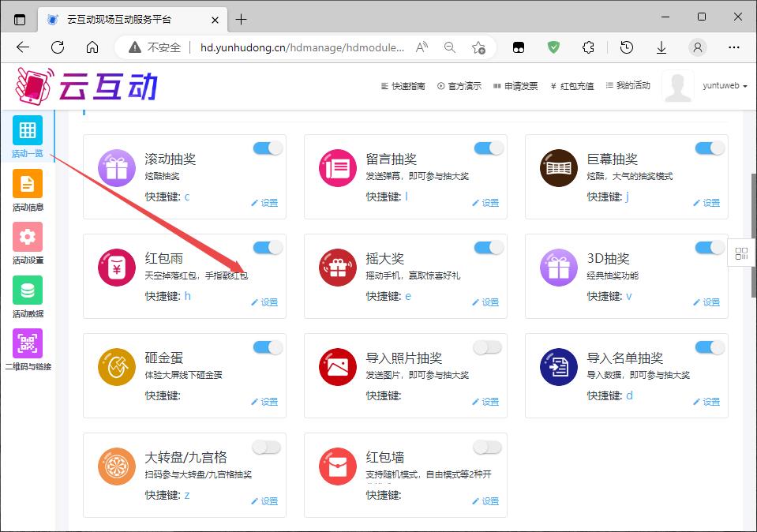Image resolution: width=757 pixels, height=532 pixels.
Task: Open 红包充值 in the top menu
Action: [572, 86]
